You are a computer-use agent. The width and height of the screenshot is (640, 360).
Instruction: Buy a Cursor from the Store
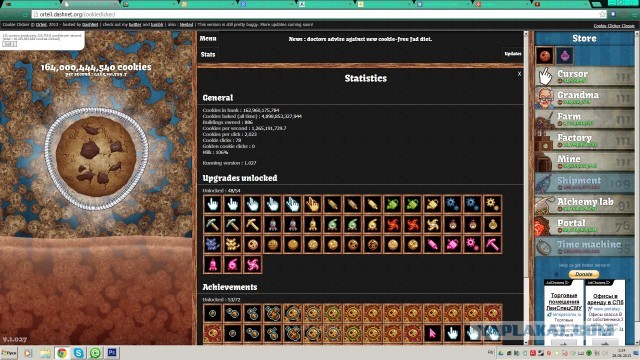coord(584,76)
